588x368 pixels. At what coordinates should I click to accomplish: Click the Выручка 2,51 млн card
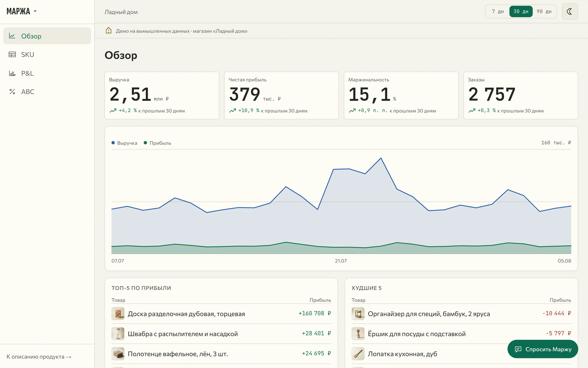162,95
